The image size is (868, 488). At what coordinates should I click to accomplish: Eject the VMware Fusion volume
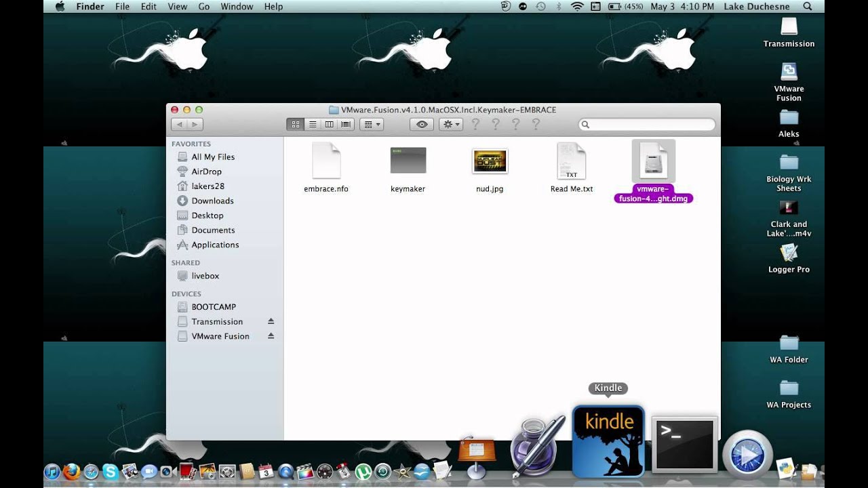point(271,336)
